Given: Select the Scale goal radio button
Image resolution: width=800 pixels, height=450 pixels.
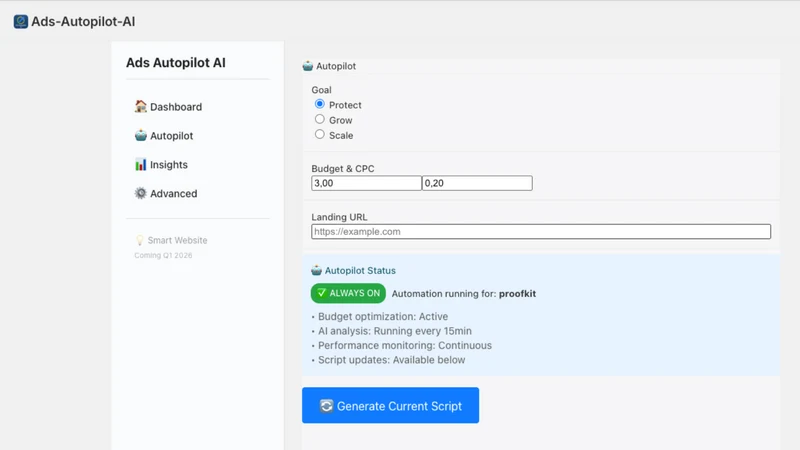Looking at the screenshot, I should point(319,135).
